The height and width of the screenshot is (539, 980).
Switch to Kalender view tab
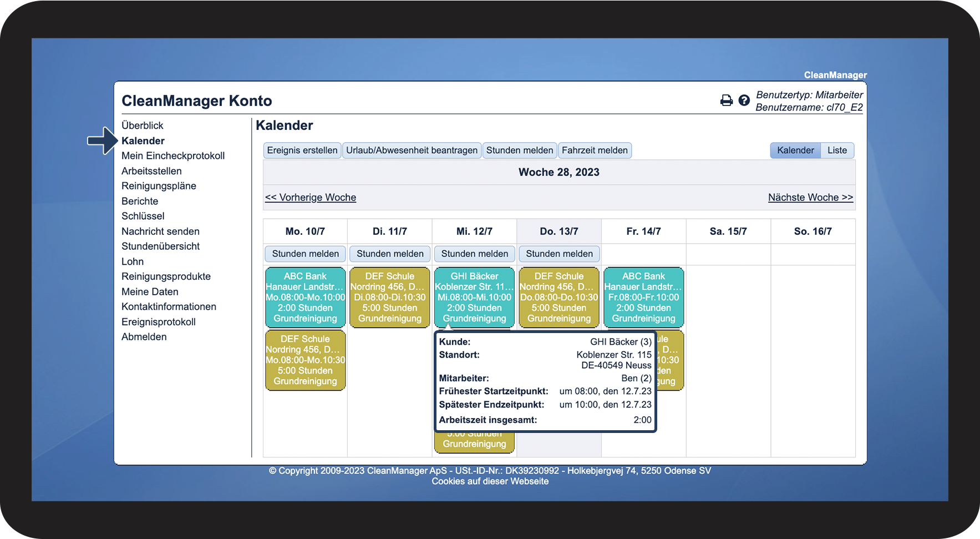[795, 150]
